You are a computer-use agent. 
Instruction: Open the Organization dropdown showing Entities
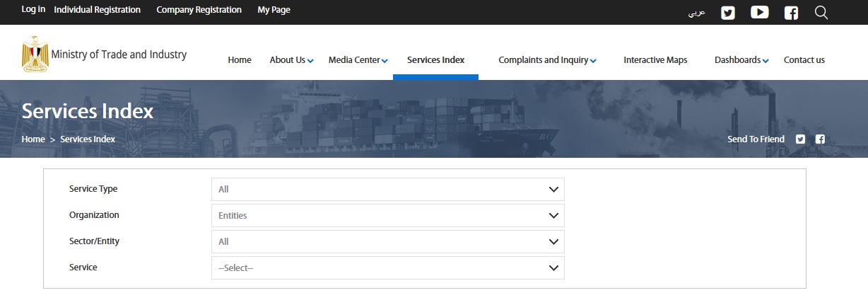tap(387, 216)
